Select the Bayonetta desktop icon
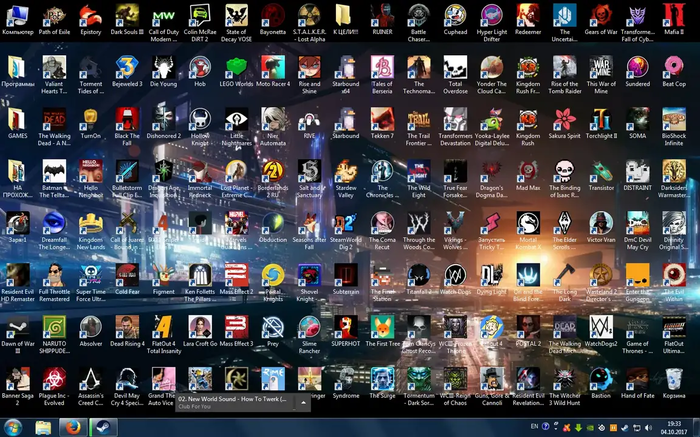 click(x=272, y=16)
